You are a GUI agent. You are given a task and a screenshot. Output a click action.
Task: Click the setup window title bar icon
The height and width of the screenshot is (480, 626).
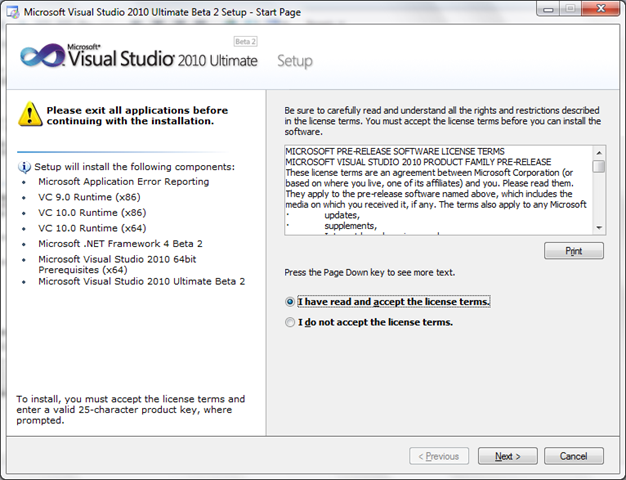click(13, 12)
